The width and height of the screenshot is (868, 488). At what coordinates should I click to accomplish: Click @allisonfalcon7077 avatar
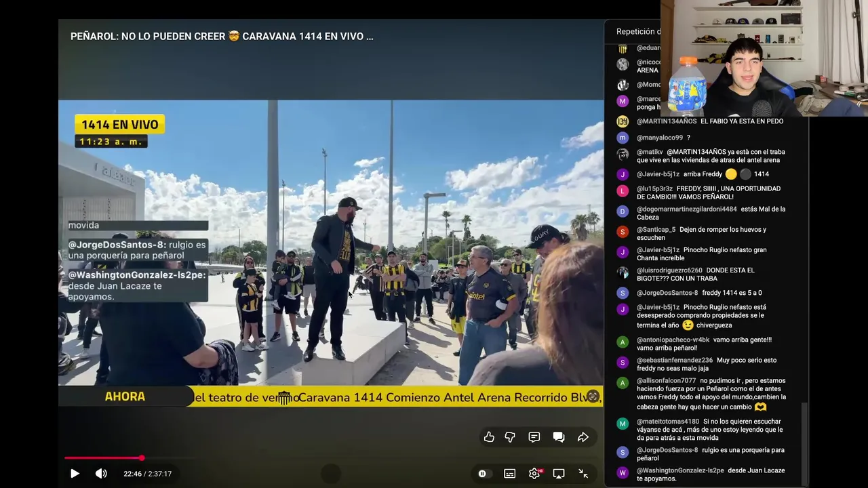(x=623, y=383)
